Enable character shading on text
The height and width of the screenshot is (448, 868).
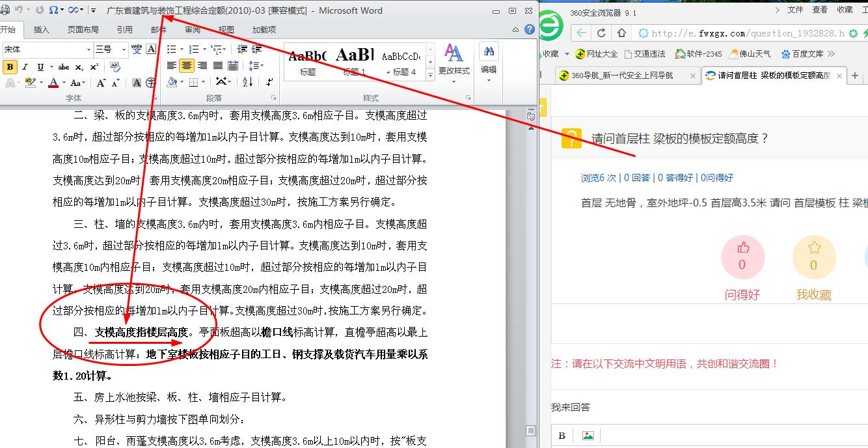point(137,83)
